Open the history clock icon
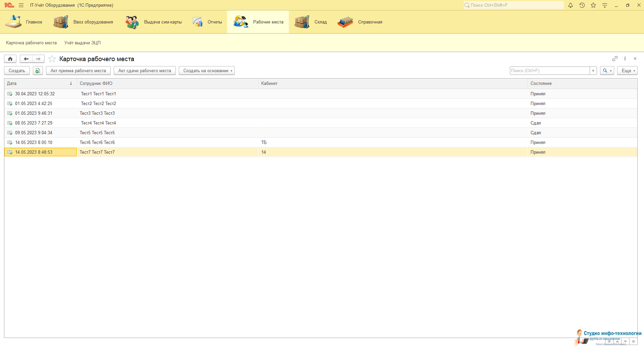 [582, 5]
